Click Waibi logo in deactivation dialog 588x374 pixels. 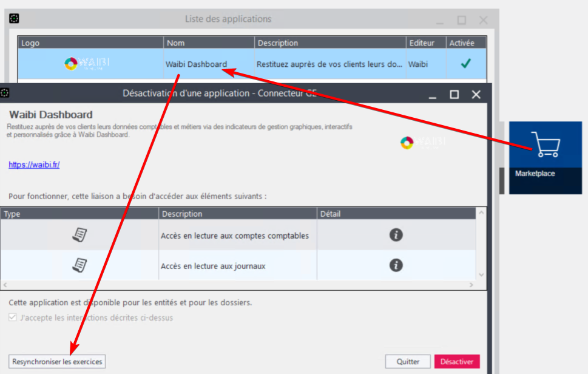(422, 143)
